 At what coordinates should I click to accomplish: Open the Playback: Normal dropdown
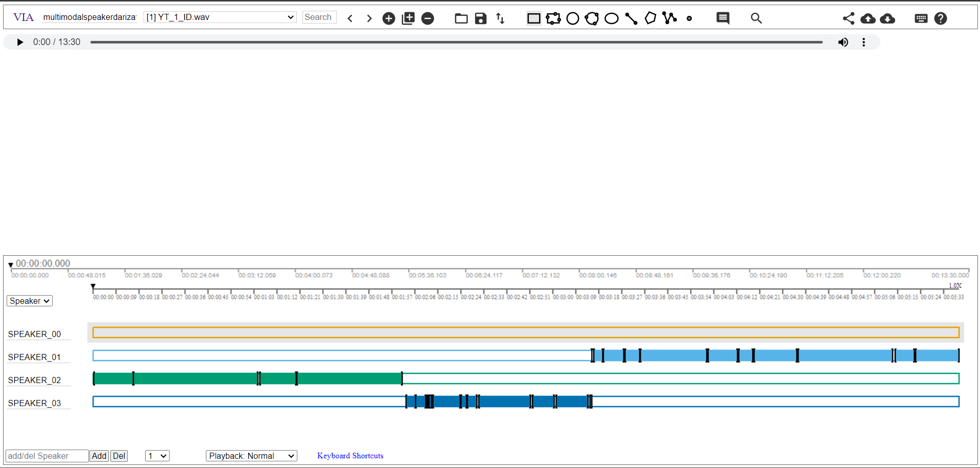coord(251,456)
